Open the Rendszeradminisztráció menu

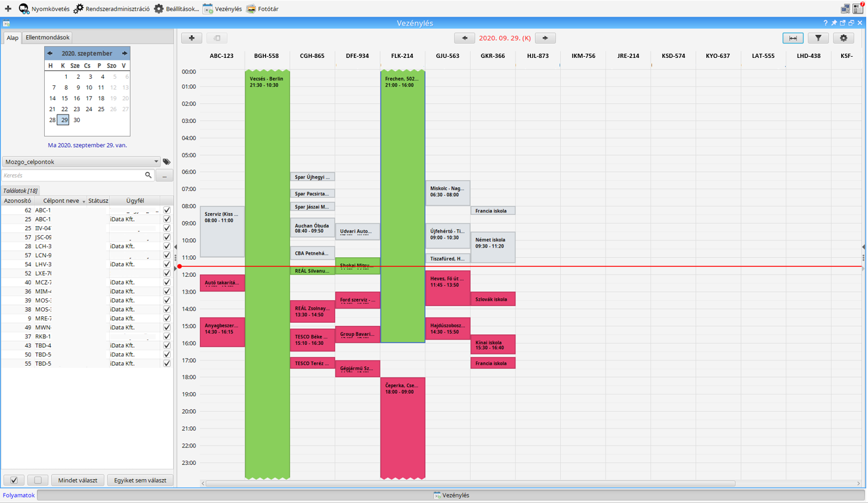coord(111,9)
